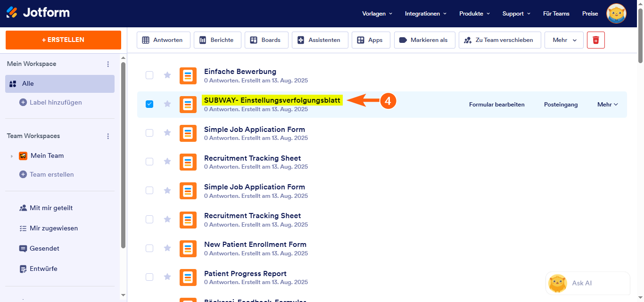Click the sidebar vertical scrollbar

coord(124,155)
